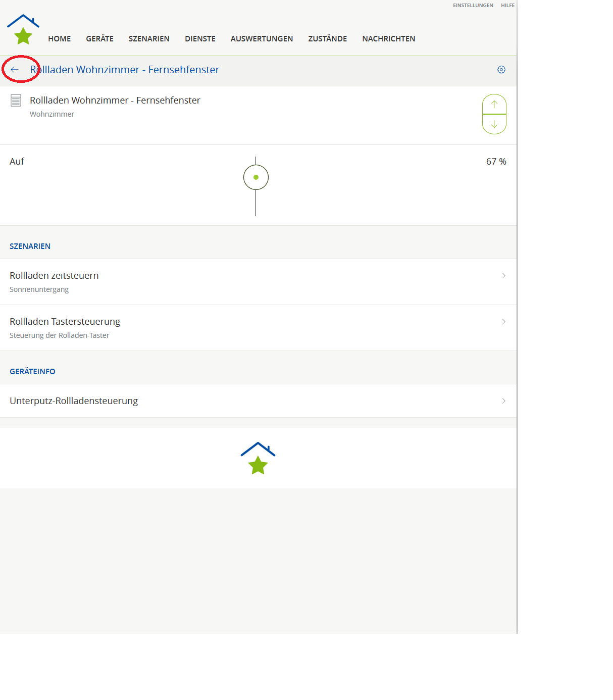This screenshot has height=700, width=613.
Task: Open the HOME menu
Action: point(60,39)
